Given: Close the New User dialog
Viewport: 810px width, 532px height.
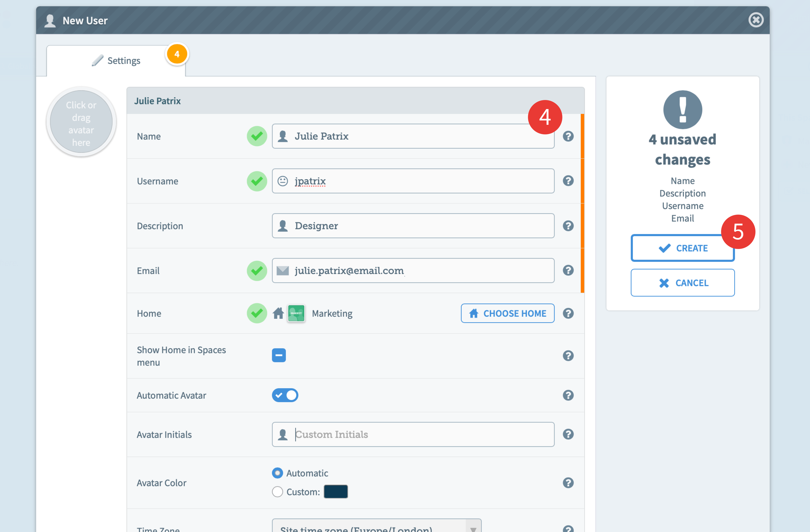Looking at the screenshot, I should click(756, 20).
